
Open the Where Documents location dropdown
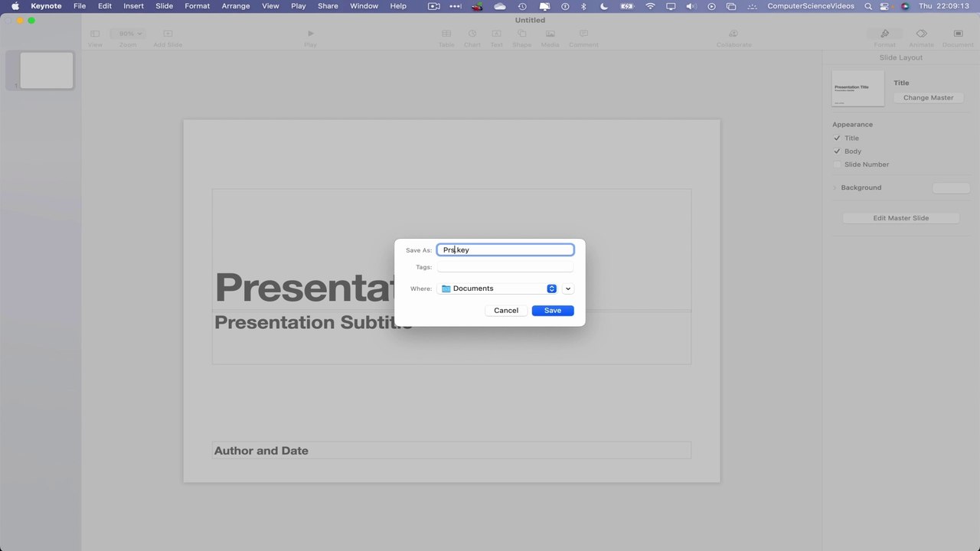pyautogui.click(x=498, y=289)
